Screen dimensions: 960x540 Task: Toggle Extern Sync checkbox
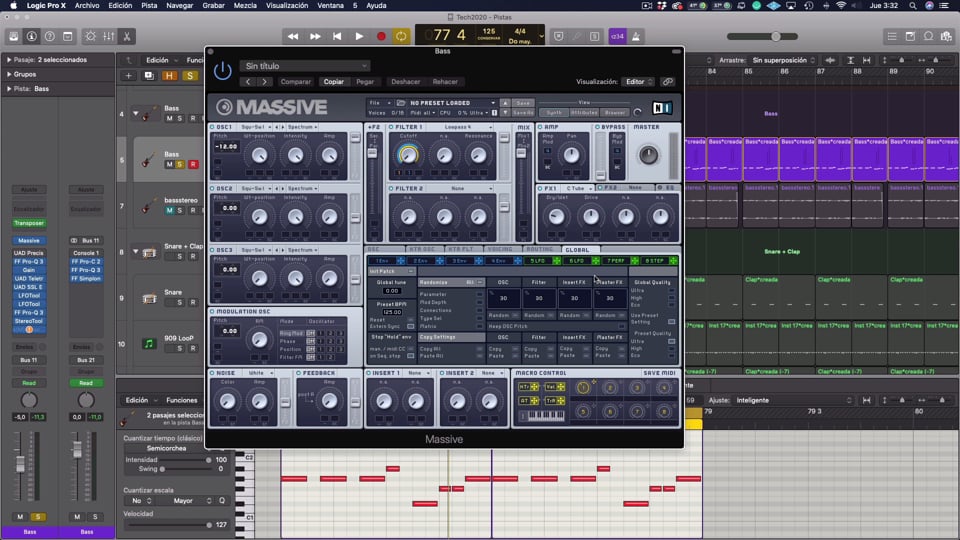pyautogui.click(x=411, y=326)
